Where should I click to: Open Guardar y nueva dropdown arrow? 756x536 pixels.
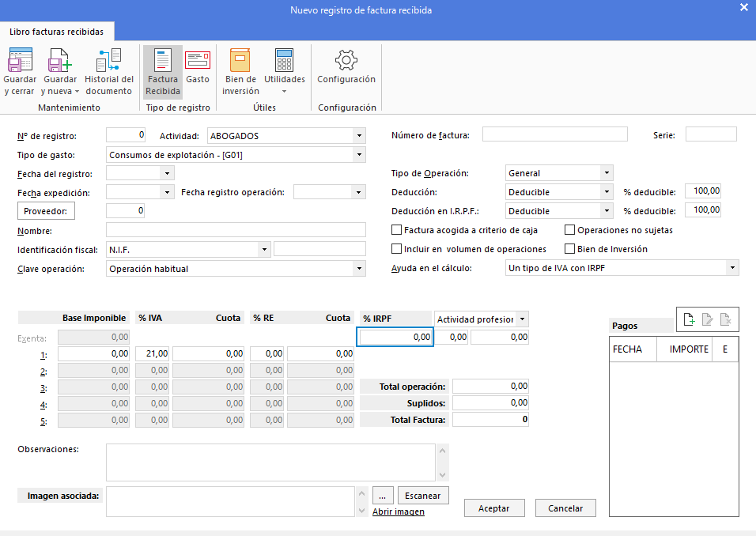77,92
